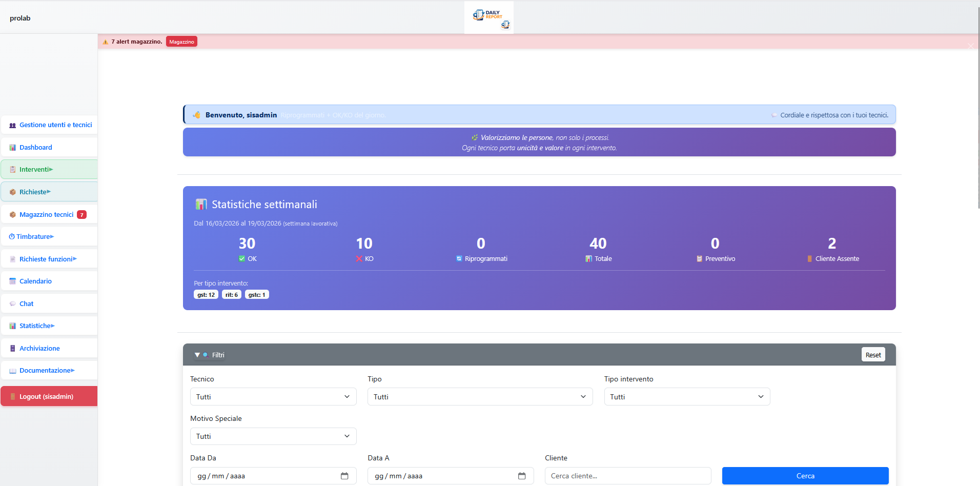Click the Riprogrammati refresh icon
This screenshot has width=980, height=486.
[x=459, y=259]
